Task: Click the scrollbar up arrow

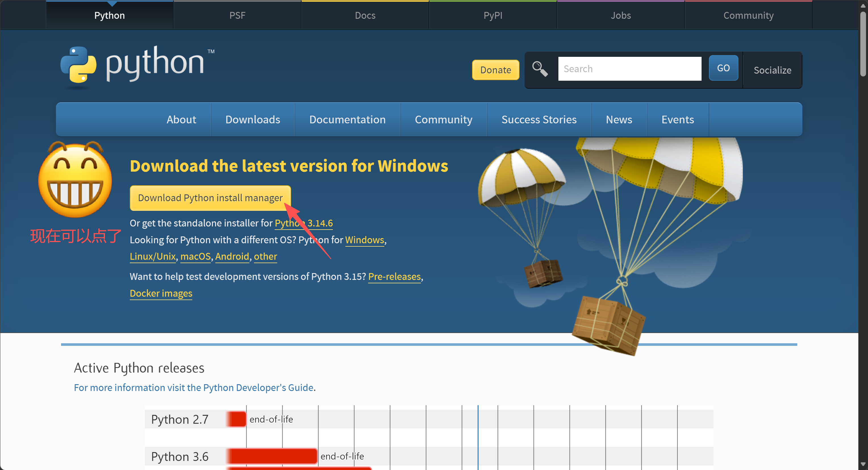Action: pos(863,5)
